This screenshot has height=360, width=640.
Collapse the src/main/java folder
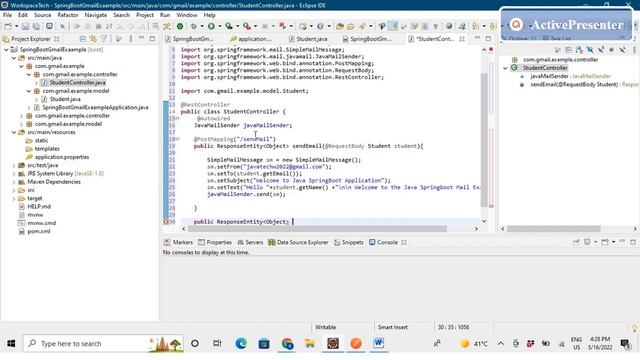click(x=13, y=58)
